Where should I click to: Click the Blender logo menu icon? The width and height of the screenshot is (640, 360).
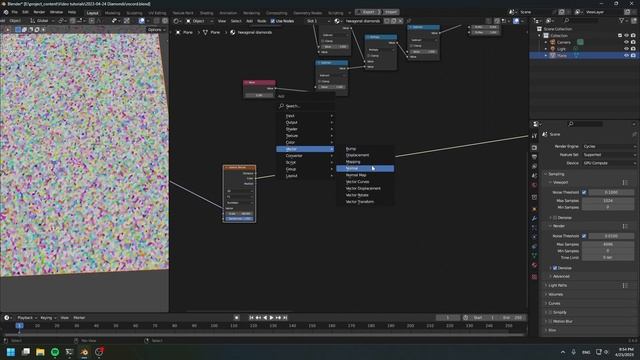tap(6, 12)
